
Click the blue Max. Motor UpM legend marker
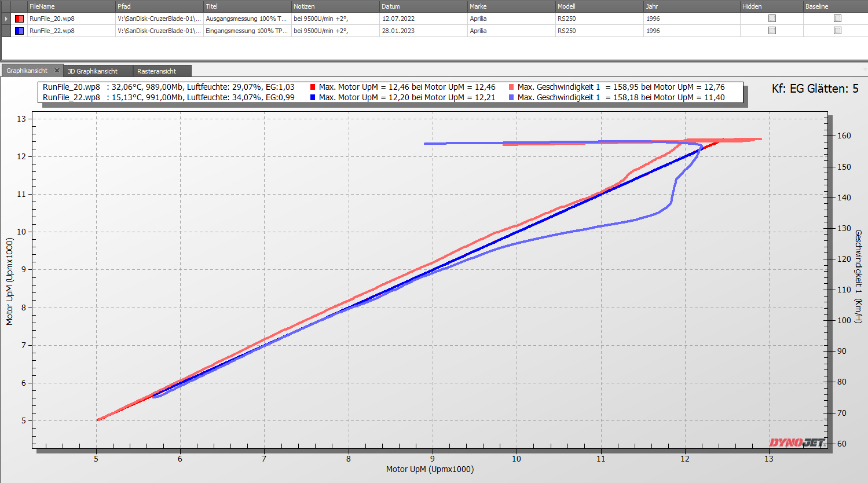click(x=313, y=98)
